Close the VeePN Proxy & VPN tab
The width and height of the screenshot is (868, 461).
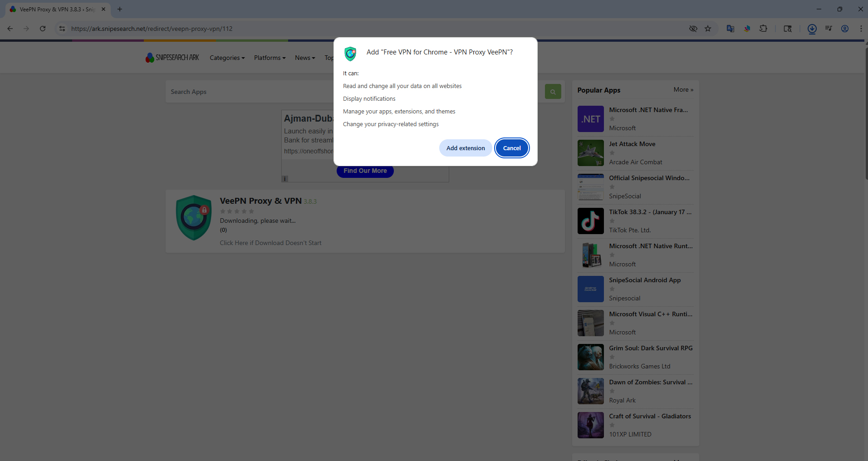click(x=103, y=9)
